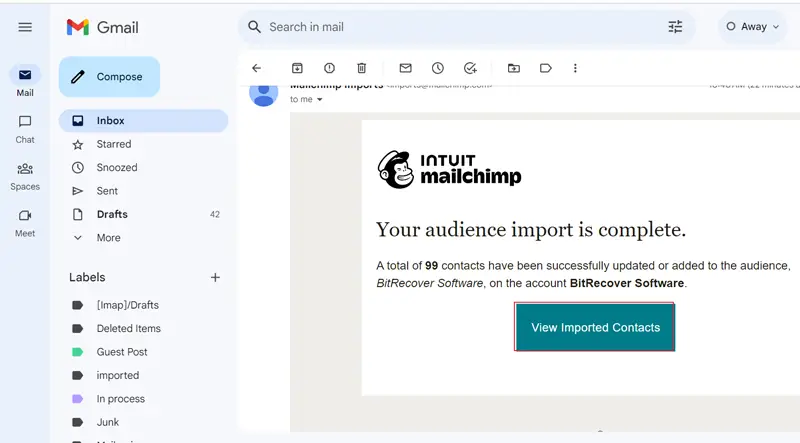This screenshot has height=443, width=800.
Task: Open the Drafts folder
Action: (112, 214)
